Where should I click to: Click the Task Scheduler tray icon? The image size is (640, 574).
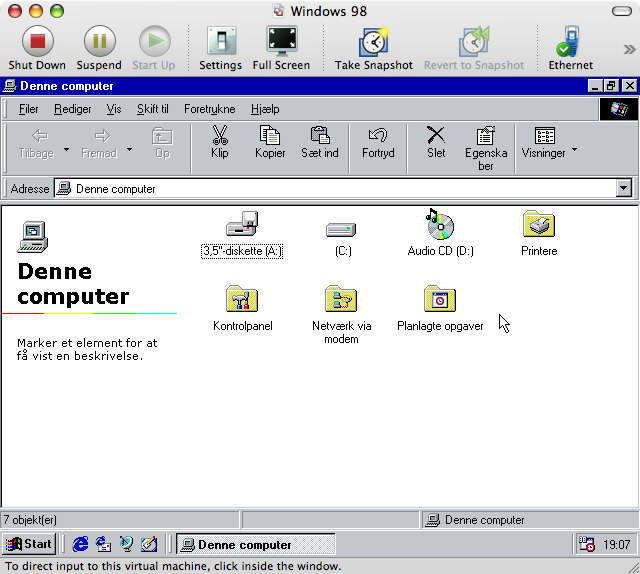[x=587, y=544]
